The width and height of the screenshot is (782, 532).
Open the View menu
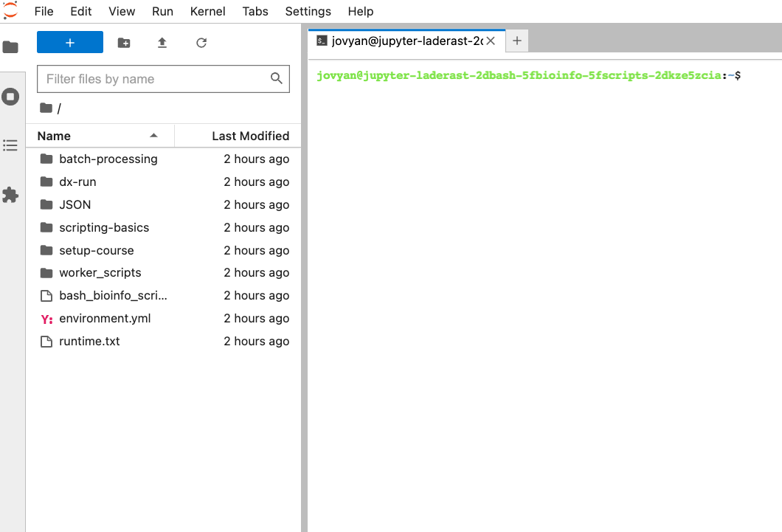coord(122,12)
